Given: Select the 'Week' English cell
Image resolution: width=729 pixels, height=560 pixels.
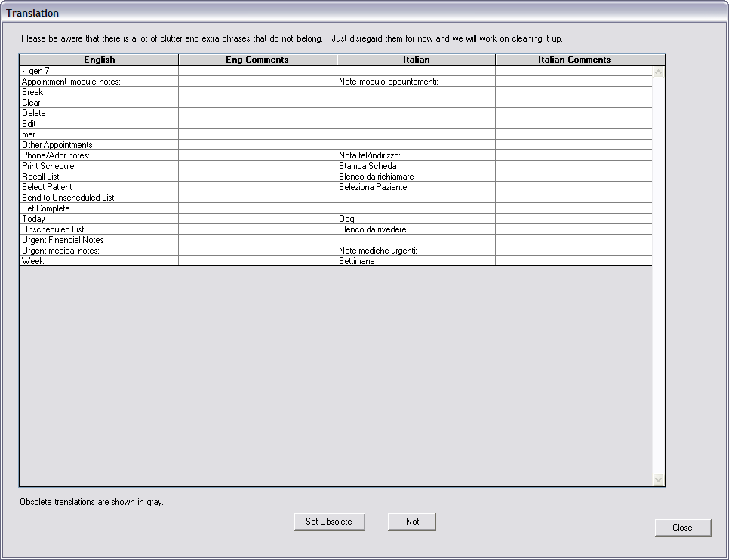Looking at the screenshot, I should (x=99, y=261).
